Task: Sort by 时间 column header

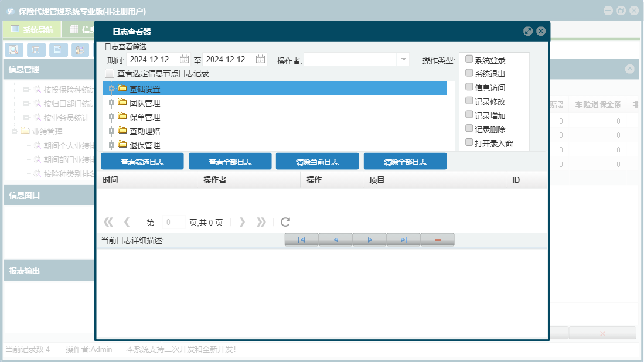Action: 147,180
